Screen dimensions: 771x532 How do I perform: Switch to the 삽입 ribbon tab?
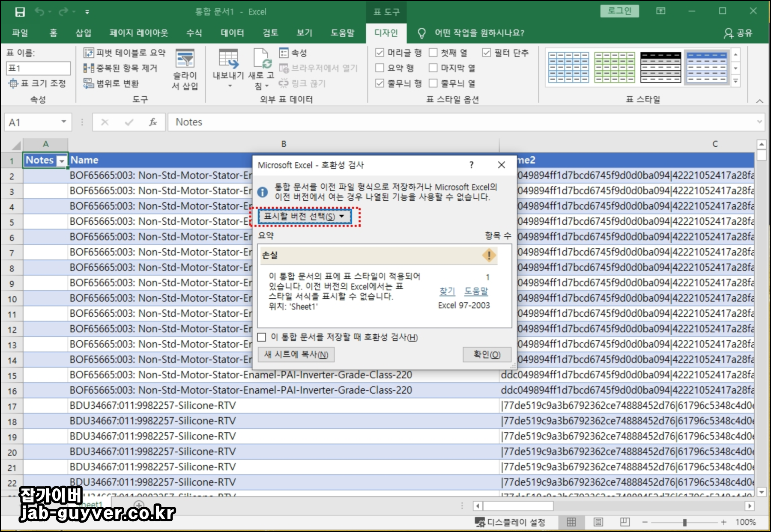[x=84, y=33]
